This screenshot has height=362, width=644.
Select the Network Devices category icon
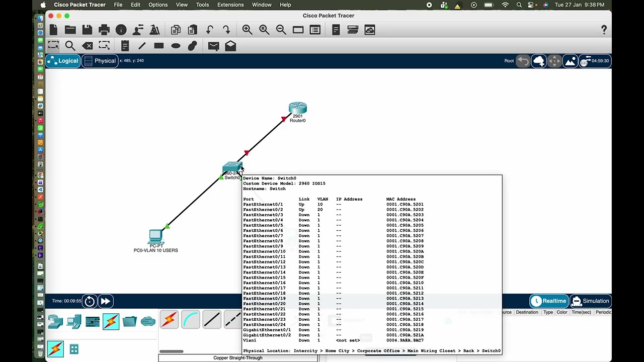coord(55,321)
